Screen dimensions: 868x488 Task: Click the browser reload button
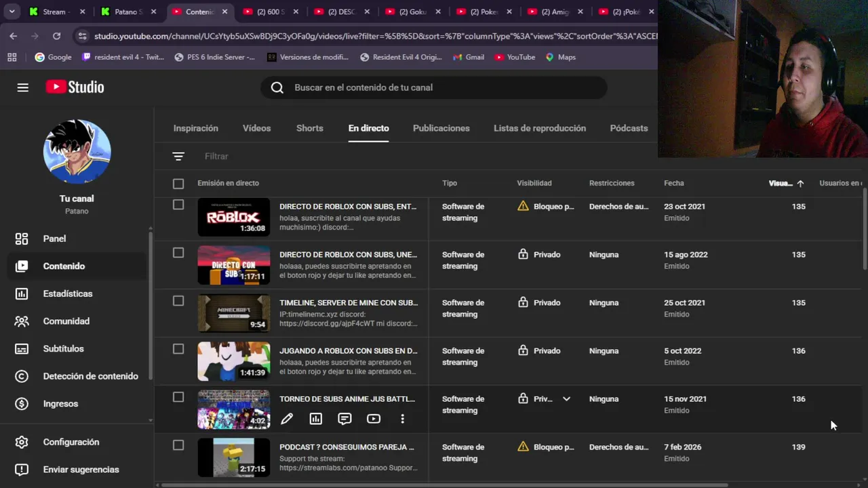click(56, 36)
